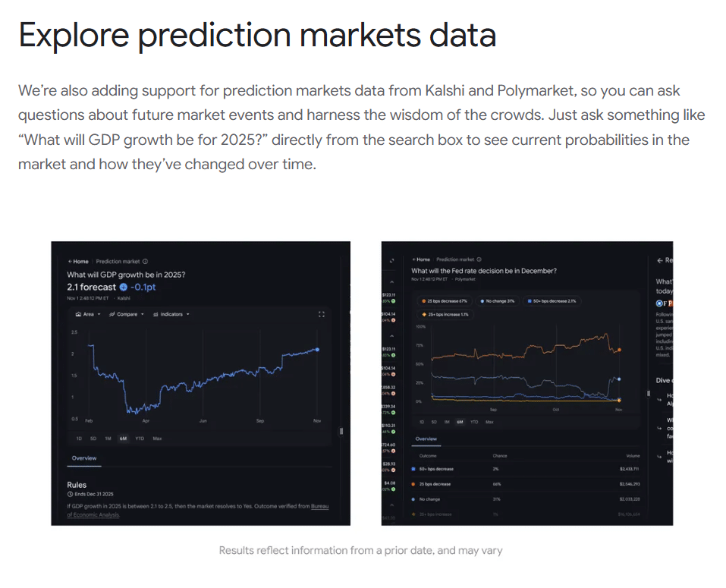Image resolution: width=726 pixels, height=588 pixels.
Task: Open the Area chart type dropdown
Action: [x=88, y=314]
